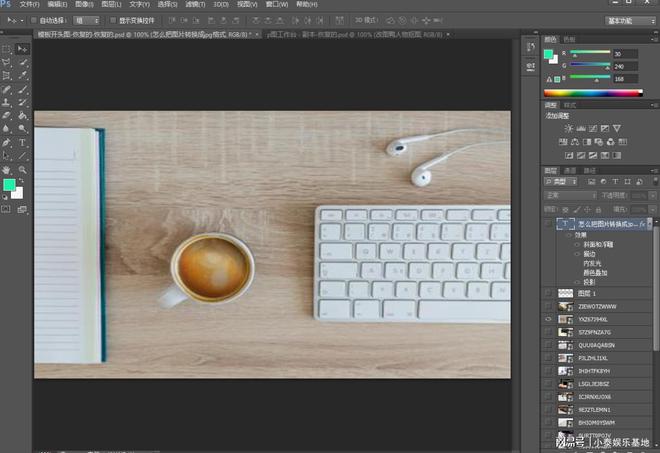Select the Crop tool
This screenshot has height=453, width=660.
coord(6,75)
